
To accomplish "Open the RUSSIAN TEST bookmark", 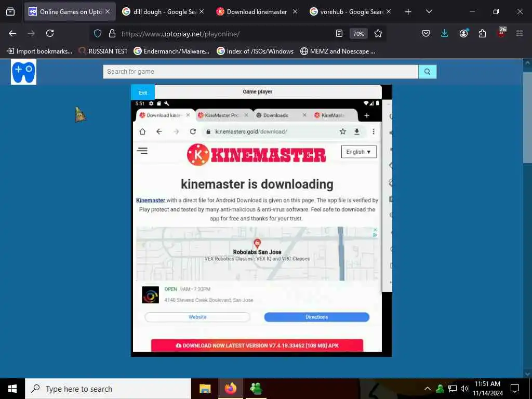I will [103, 51].
